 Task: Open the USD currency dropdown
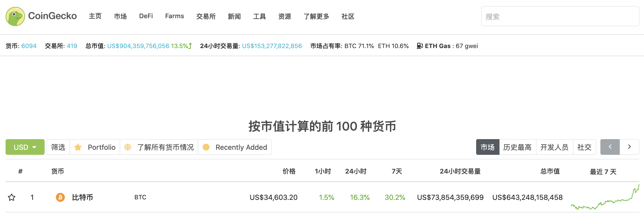coord(25,147)
